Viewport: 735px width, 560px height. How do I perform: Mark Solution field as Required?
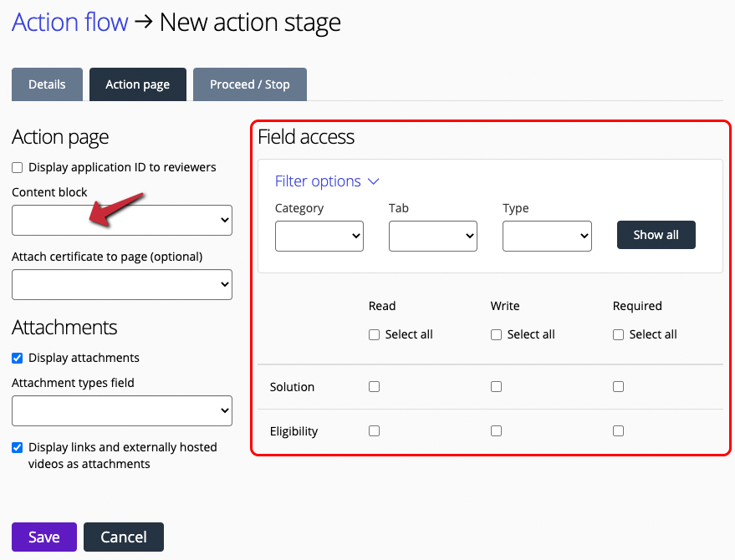click(618, 387)
